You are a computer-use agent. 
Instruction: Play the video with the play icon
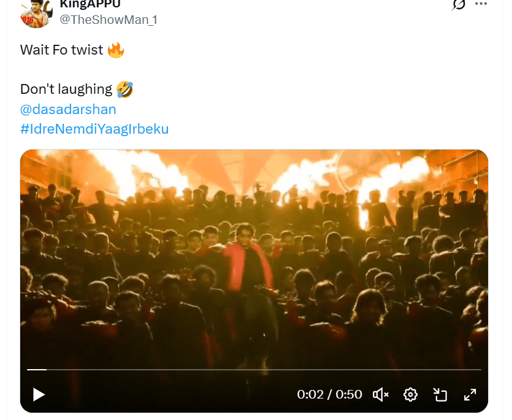pos(38,395)
